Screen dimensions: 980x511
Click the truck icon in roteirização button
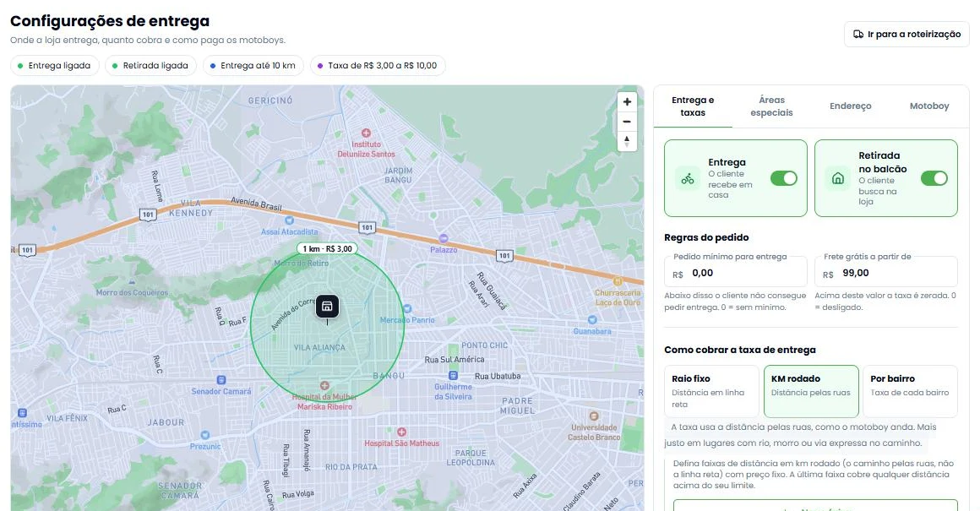pos(858,35)
